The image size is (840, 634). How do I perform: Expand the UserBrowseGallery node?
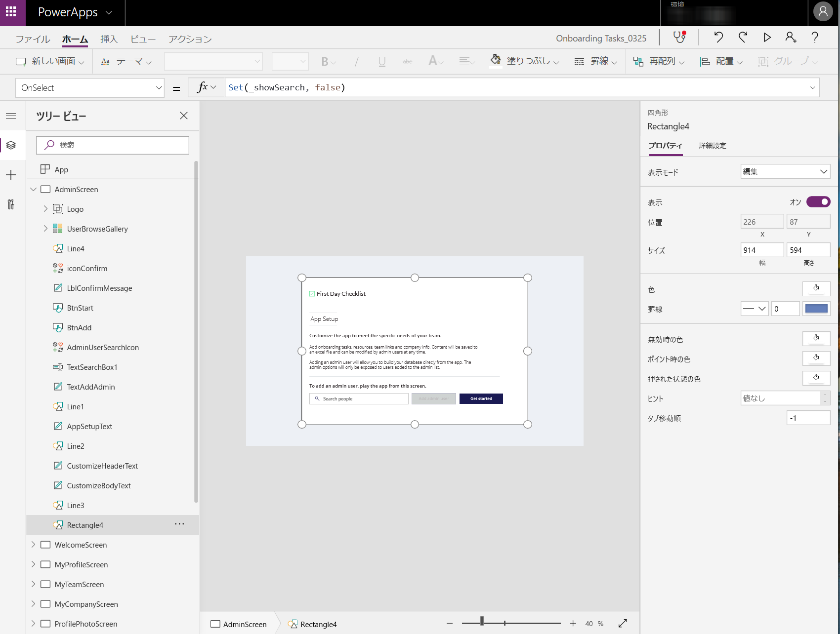tap(45, 229)
